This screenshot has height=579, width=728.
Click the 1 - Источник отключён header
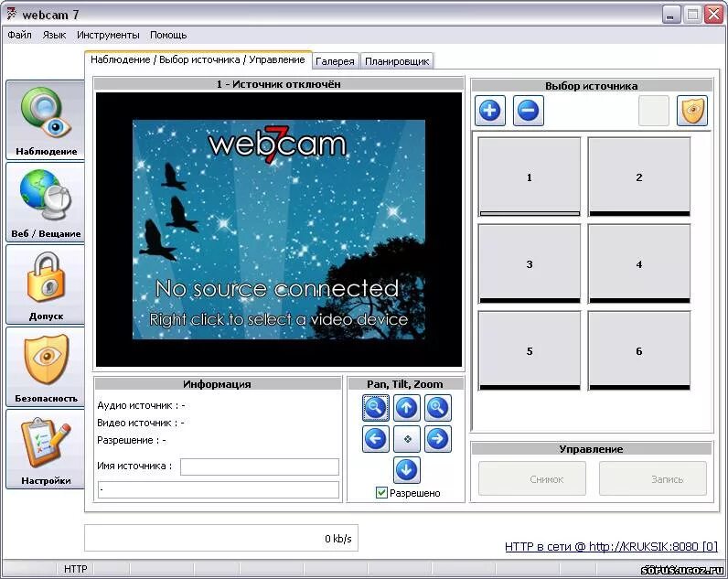tap(279, 84)
